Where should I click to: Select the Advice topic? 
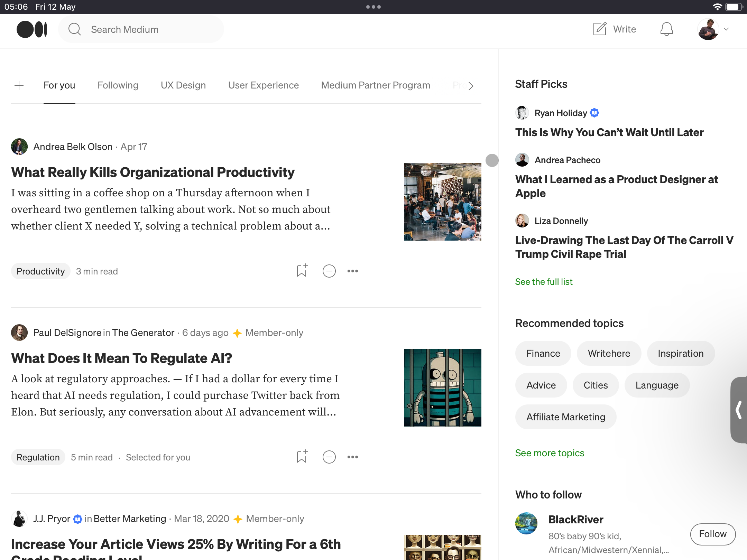(x=541, y=385)
